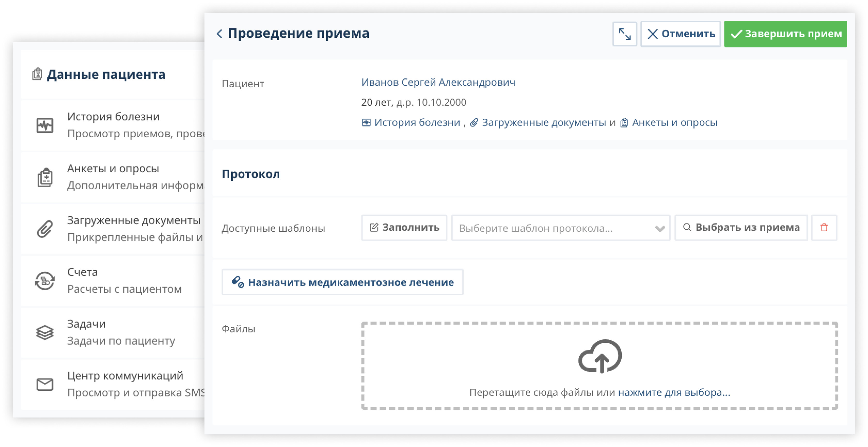Click the magnifier icon on Выбрать из приема

[687, 227]
